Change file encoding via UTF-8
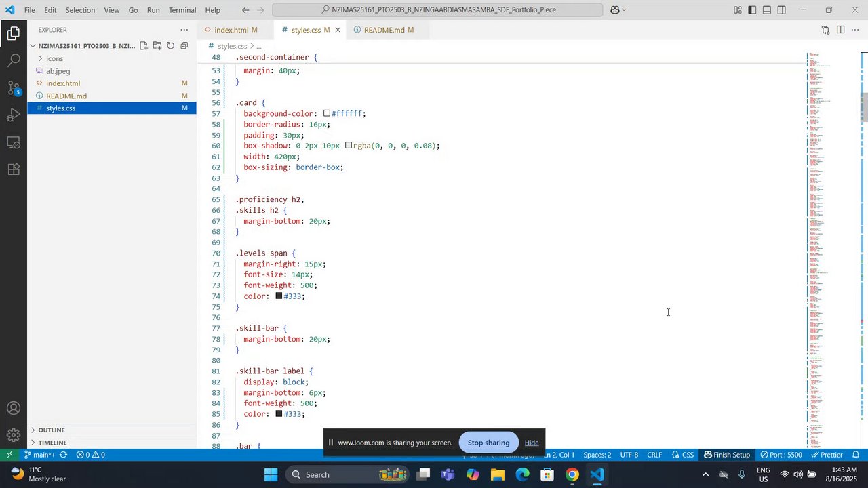The image size is (868, 488). point(629,455)
